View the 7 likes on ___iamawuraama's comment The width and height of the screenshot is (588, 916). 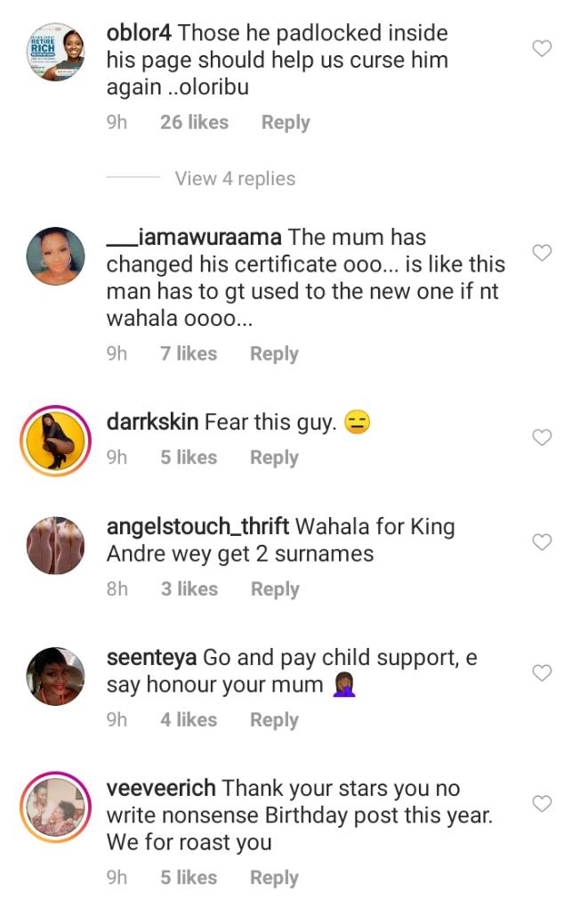189,353
